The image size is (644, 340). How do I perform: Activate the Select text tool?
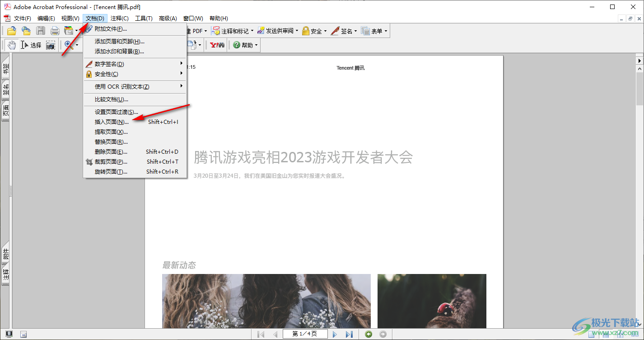coord(31,45)
